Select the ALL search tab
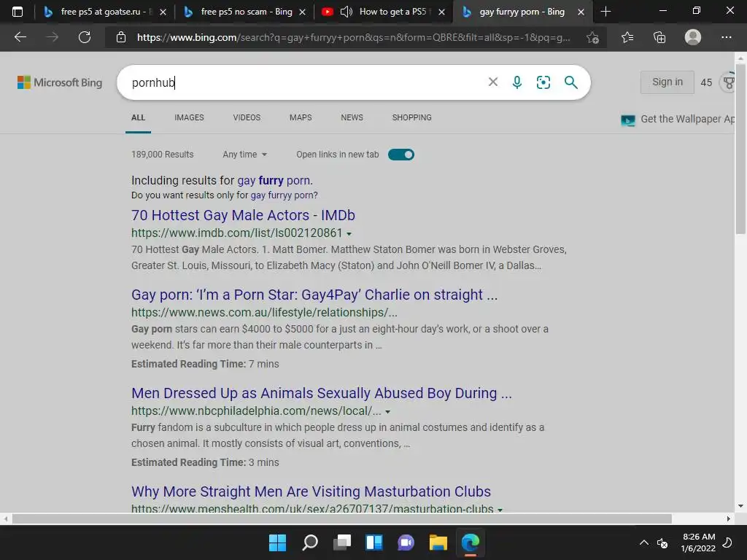747x560 pixels. tap(138, 117)
